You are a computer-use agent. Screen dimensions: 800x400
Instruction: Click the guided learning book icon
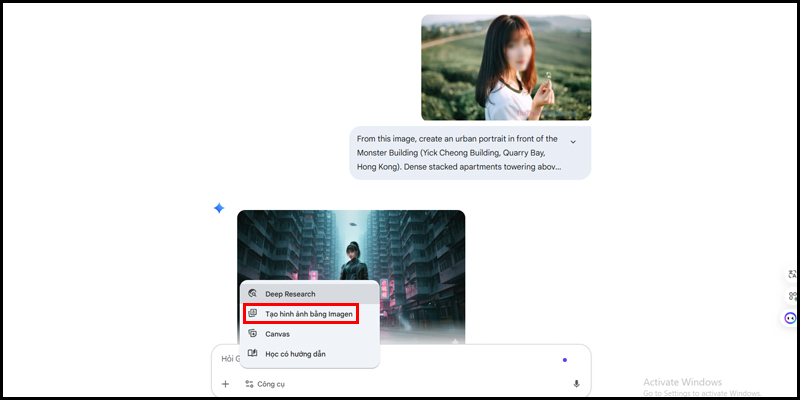pos(253,354)
